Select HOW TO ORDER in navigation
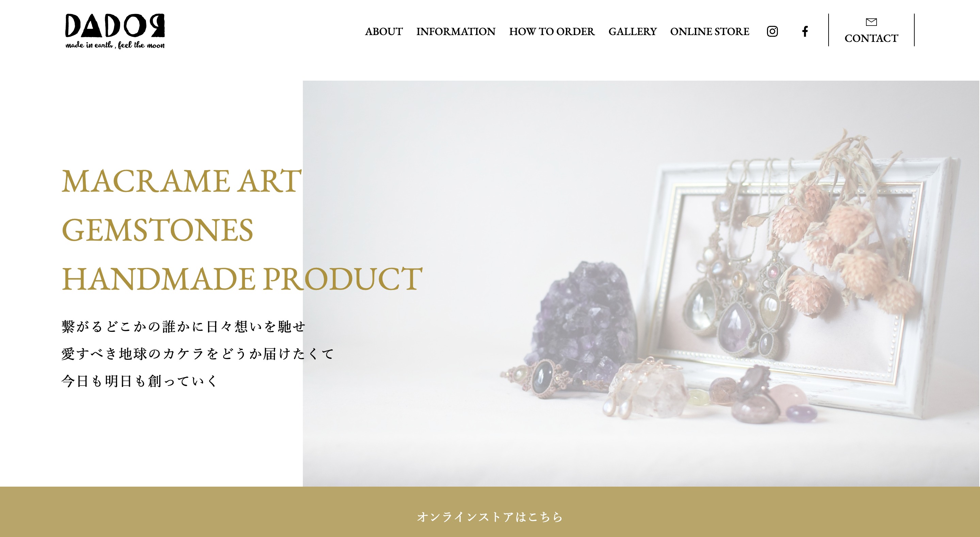980x537 pixels. 552,32
